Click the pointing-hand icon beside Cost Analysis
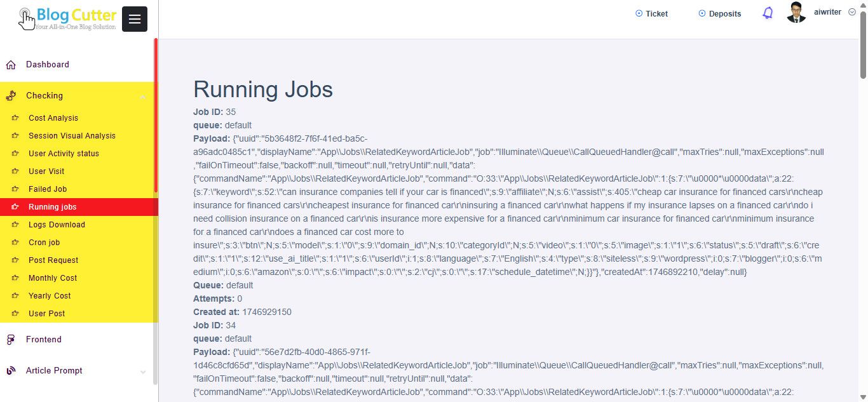Screen dimensions: 868x402 [x=15, y=118]
